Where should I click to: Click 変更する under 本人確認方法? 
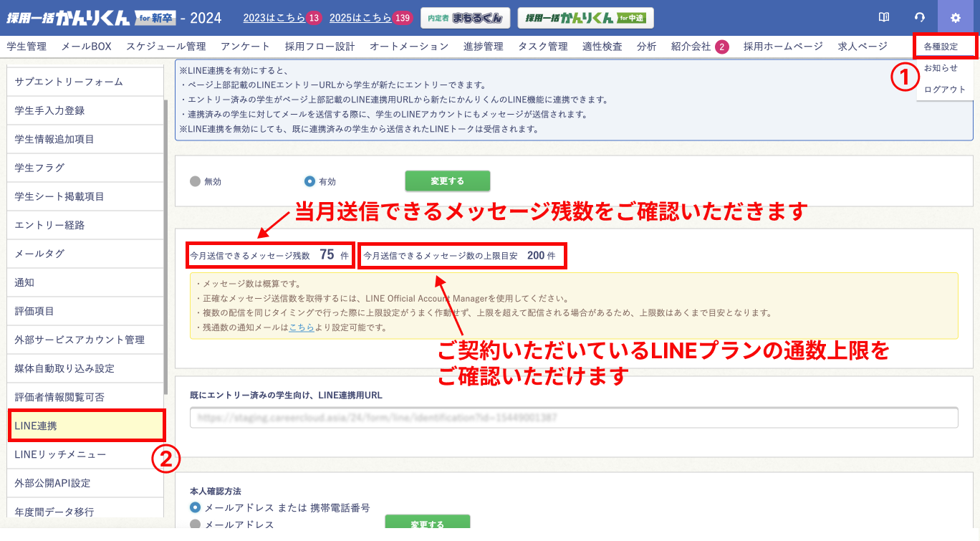428,522
